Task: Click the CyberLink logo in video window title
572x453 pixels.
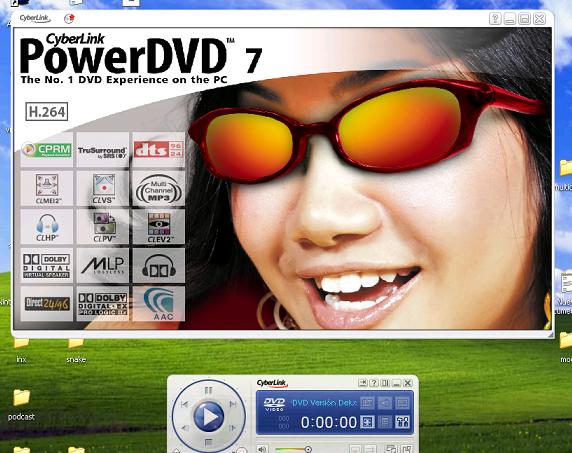Action: point(35,18)
